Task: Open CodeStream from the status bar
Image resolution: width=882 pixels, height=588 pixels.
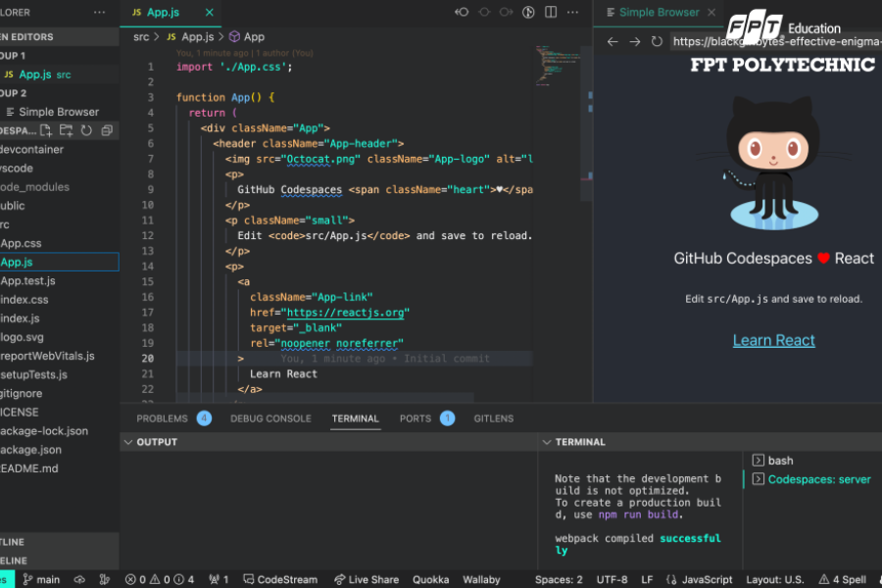Action: pyautogui.click(x=280, y=579)
